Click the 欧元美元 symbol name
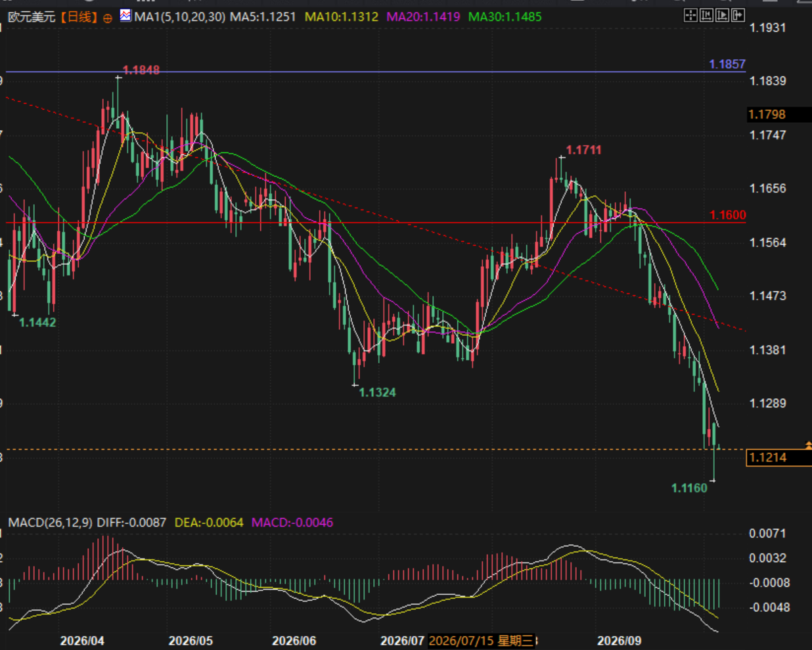The height and width of the screenshot is (650, 812). point(32,16)
